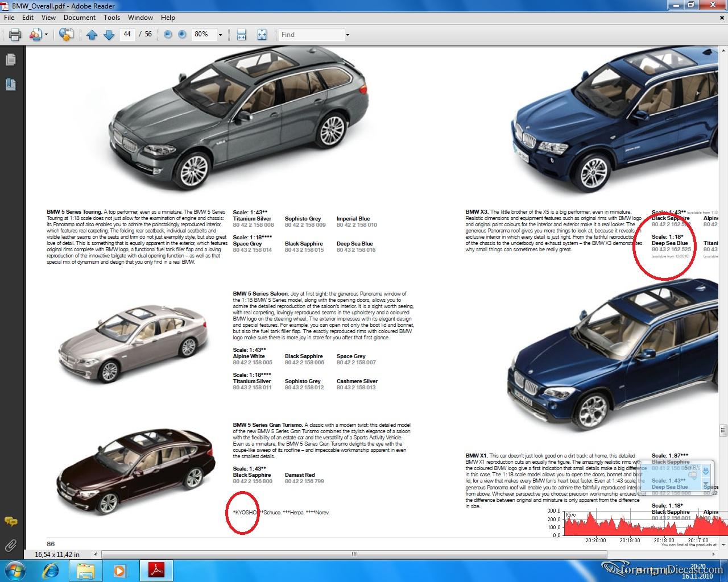Image resolution: width=728 pixels, height=582 pixels.
Task: Click the page number 86 in the footer
Action: point(51,543)
